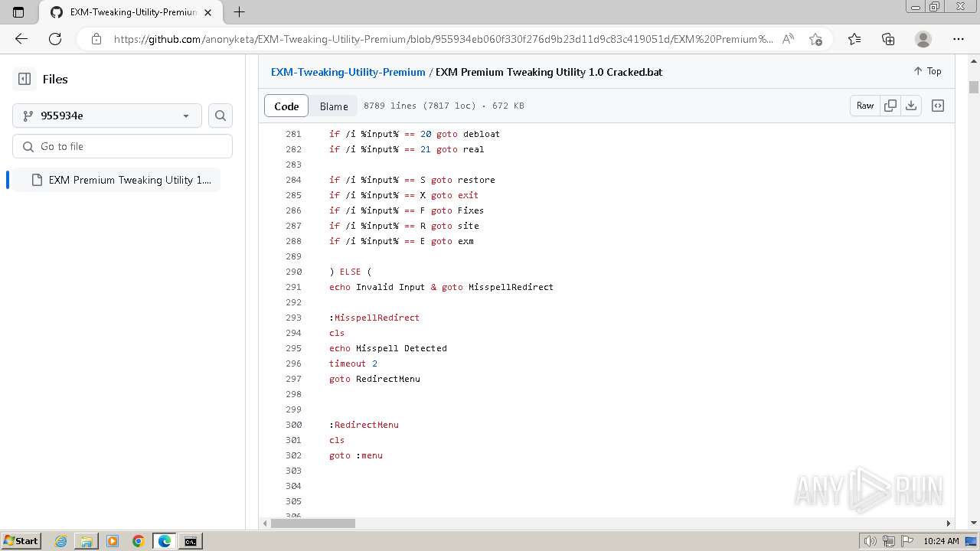Image resolution: width=980 pixels, height=551 pixels.
Task: Open a new browser tab
Action: pos(239,12)
